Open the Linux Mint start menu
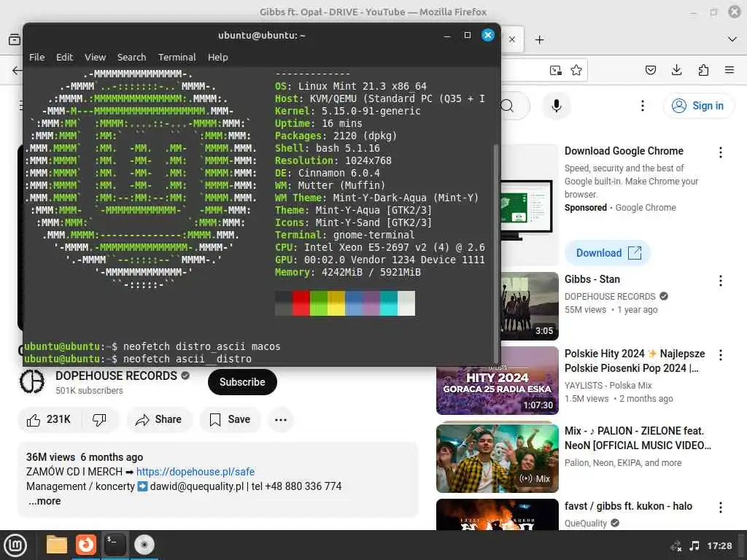 coord(15,545)
